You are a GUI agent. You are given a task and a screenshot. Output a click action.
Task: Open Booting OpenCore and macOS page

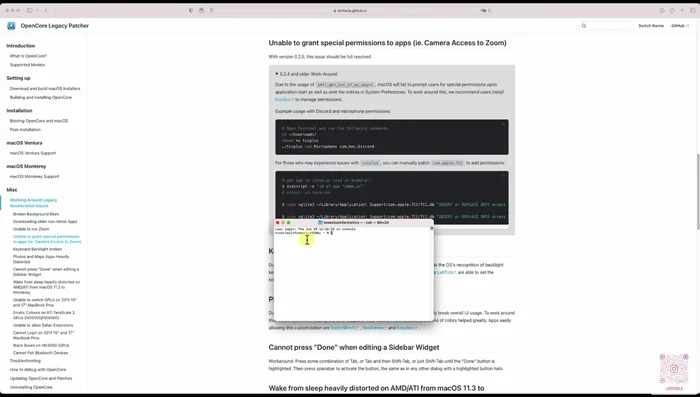point(39,121)
